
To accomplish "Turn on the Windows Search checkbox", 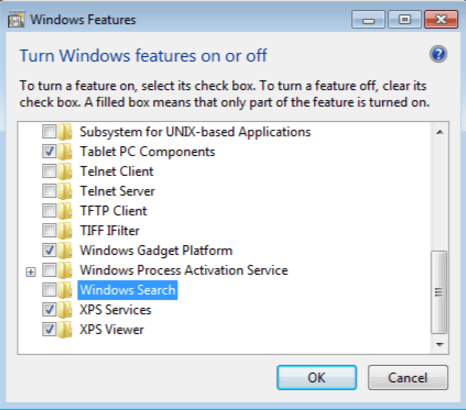I will tap(49, 290).
